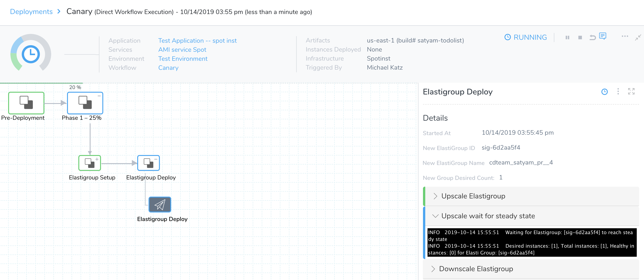Abort the workflow with the stop icon

[x=580, y=38]
